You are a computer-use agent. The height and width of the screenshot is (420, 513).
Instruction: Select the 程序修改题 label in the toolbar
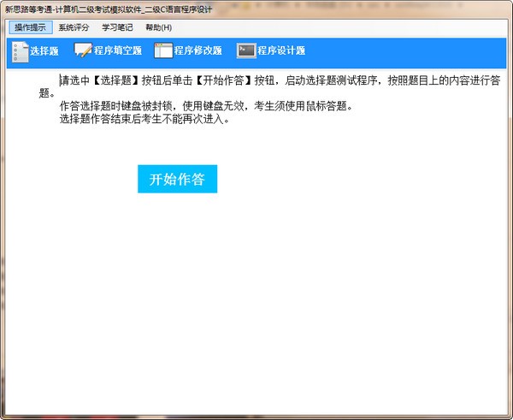(198, 50)
